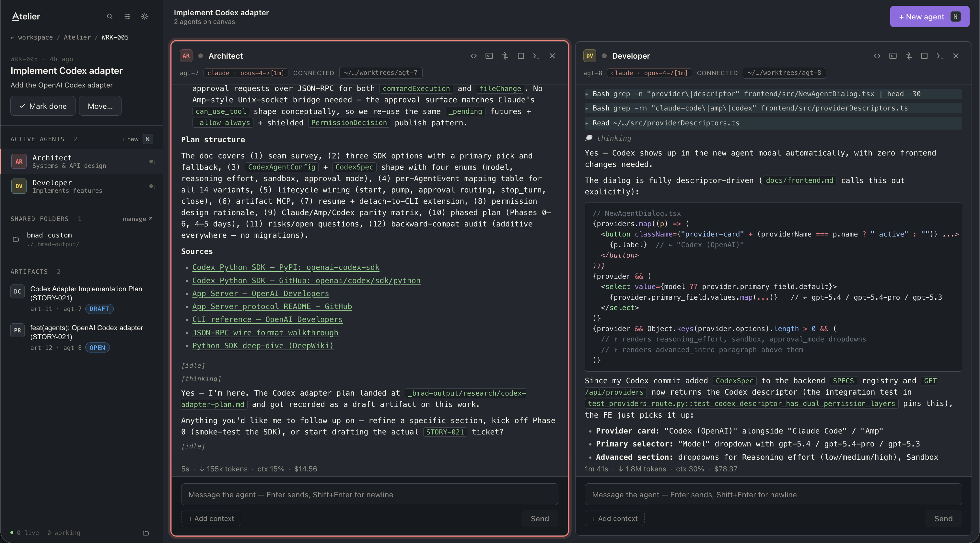Image resolution: width=980 pixels, height=543 pixels.
Task: Click the DRAFT status badge
Action: click(99, 309)
